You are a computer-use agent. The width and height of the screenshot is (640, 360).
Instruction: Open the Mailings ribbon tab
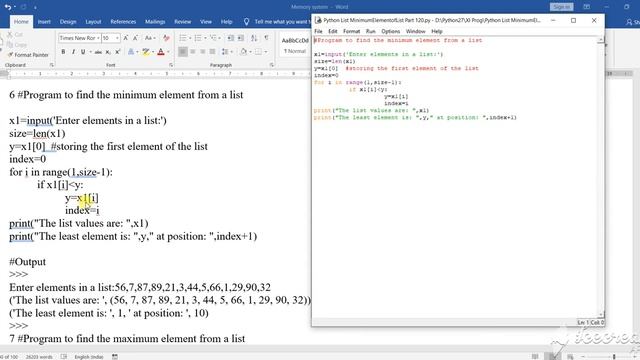point(155,22)
